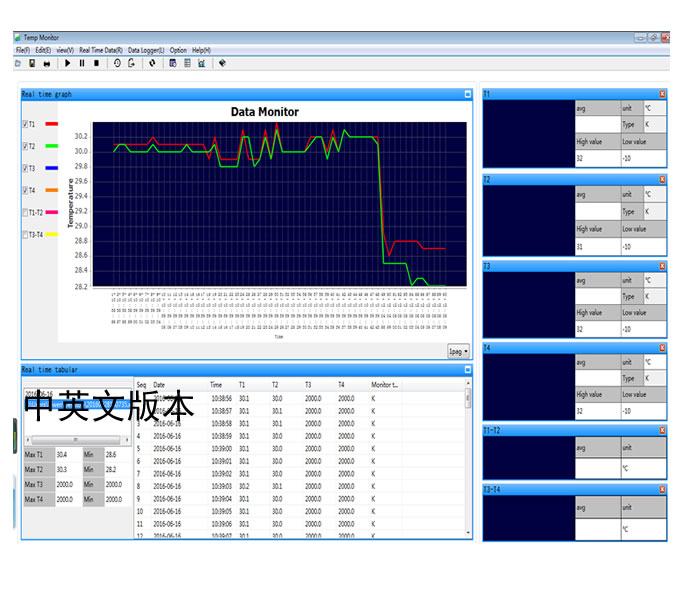The width and height of the screenshot is (700, 600).
Task: Enable the T1-T2 difference checkbox
Action: click(x=25, y=212)
